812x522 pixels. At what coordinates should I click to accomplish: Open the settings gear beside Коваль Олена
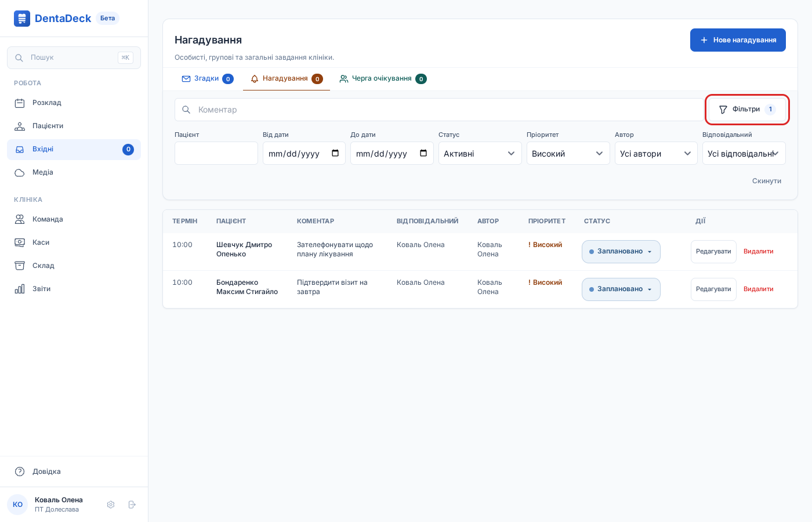coord(111,505)
